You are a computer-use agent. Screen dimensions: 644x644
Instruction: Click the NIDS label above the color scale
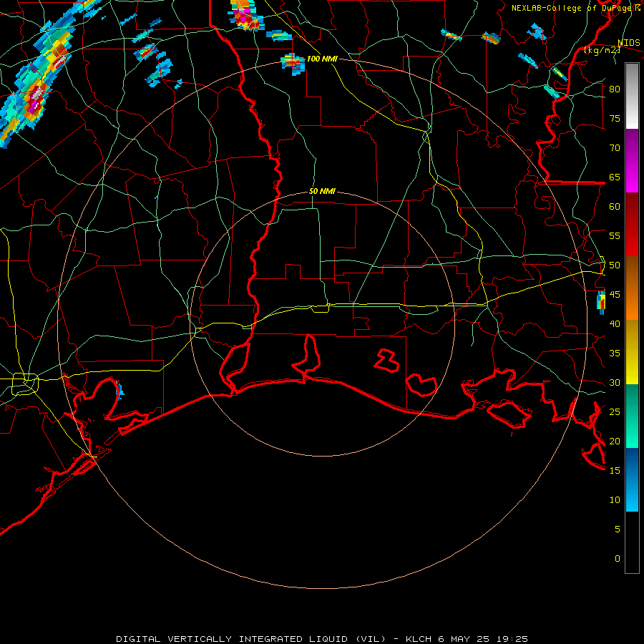pos(629,43)
